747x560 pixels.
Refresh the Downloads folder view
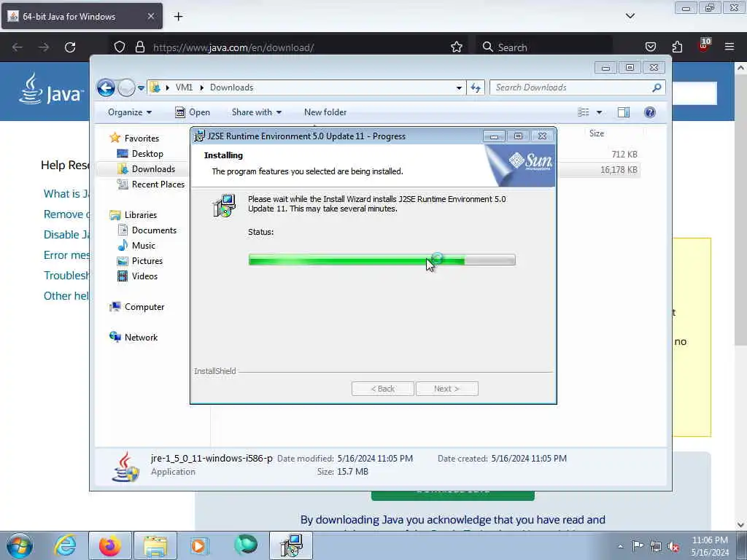[x=476, y=87]
